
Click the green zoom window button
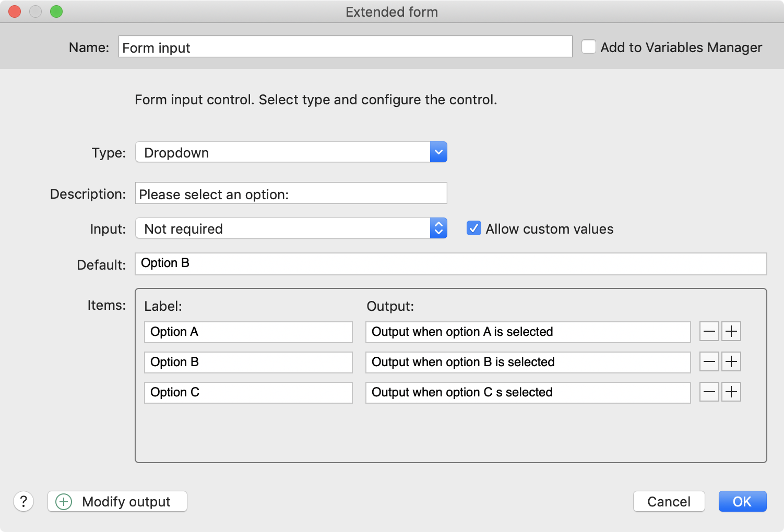(56, 11)
